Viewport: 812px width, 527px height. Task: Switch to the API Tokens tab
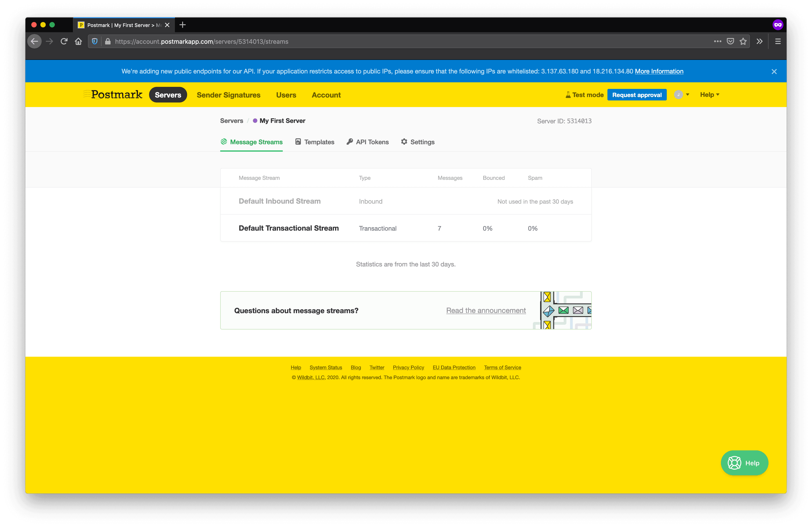(367, 142)
